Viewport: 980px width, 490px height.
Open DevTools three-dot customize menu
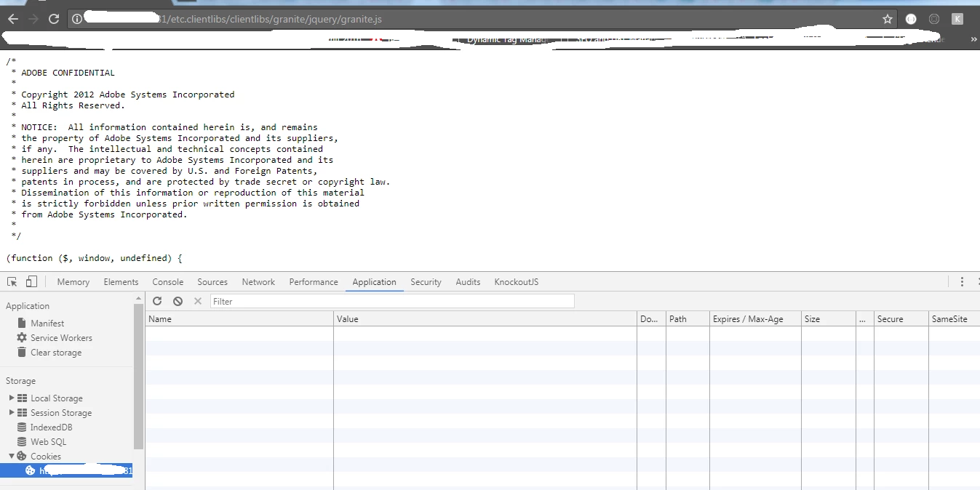962,281
